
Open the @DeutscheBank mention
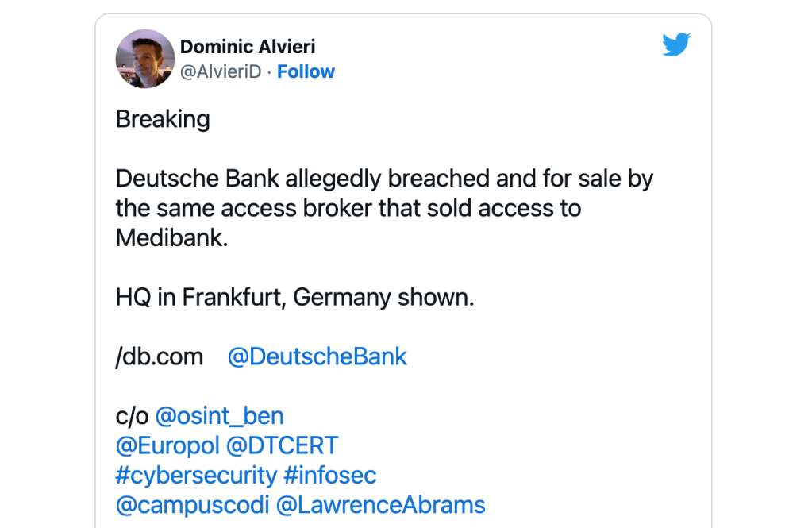click(x=317, y=356)
